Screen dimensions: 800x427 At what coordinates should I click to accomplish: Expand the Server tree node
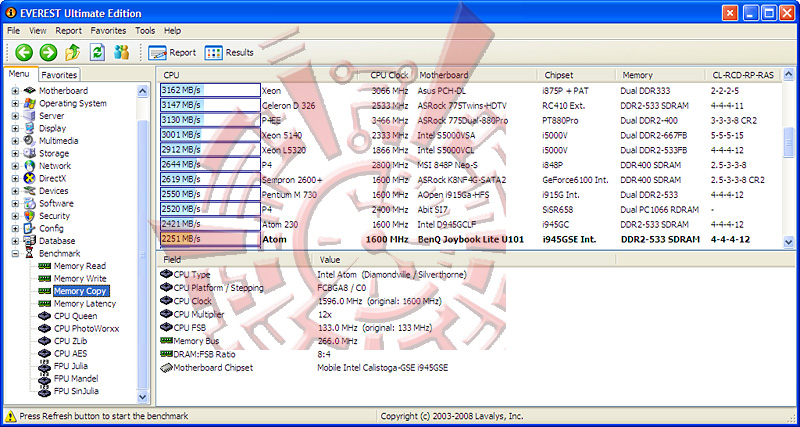[x=15, y=116]
